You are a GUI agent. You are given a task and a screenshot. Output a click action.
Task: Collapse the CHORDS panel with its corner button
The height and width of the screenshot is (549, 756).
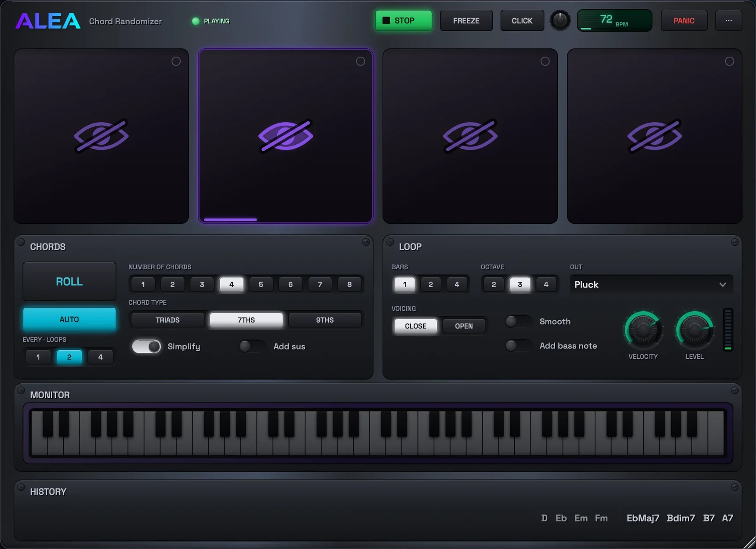coord(366,242)
